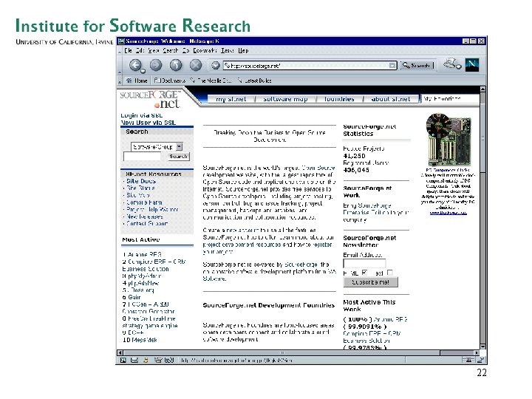Open Navigator from status bar component icons

coord(123,360)
